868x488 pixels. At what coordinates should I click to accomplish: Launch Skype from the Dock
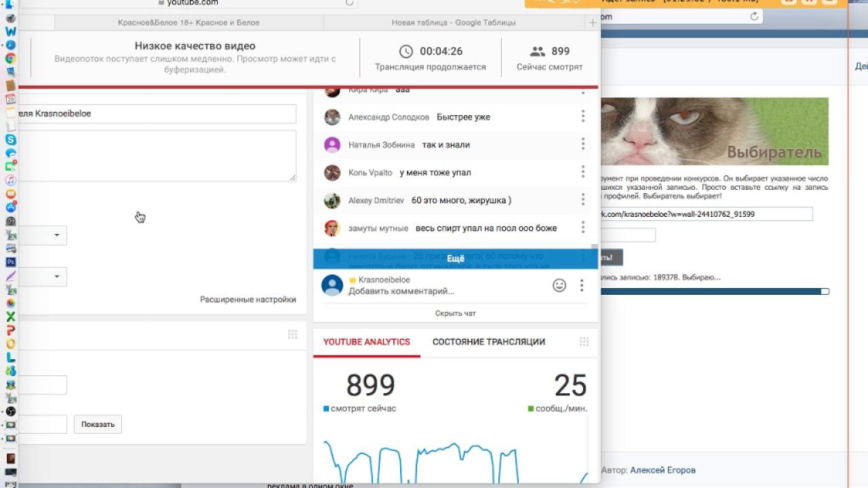[10, 140]
